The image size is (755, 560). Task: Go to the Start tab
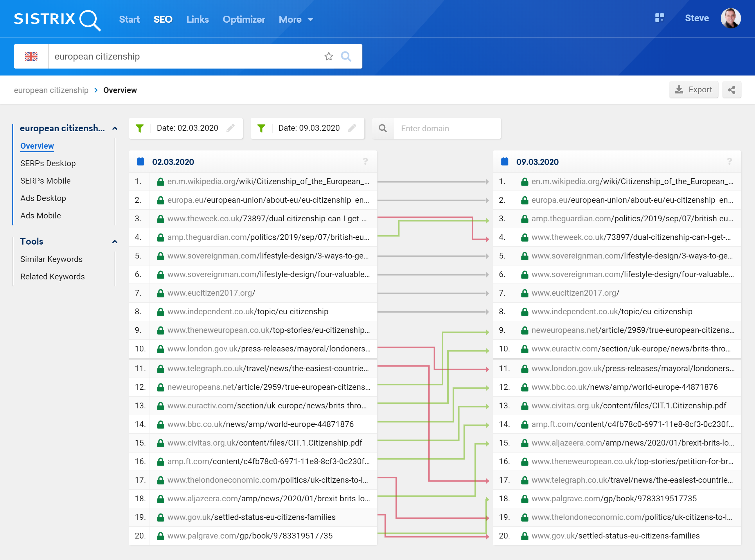click(129, 20)
